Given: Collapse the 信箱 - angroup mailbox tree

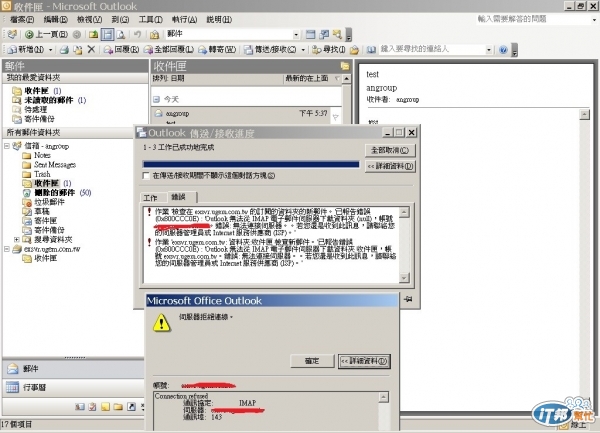Looking at the screenshot, I should [7, 146].
